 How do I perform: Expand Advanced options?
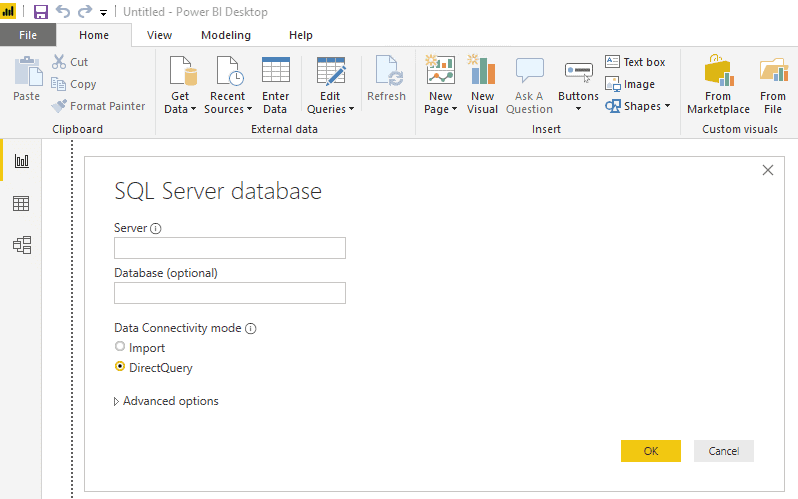tap(166, 401)
